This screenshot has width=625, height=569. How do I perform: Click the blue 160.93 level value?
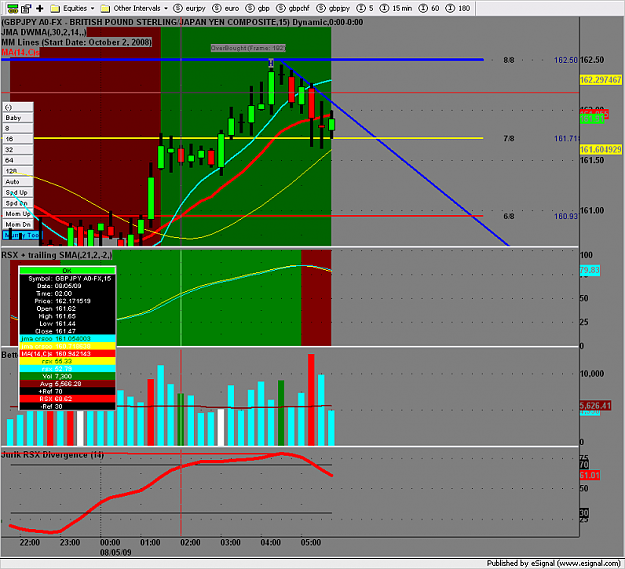coord(566,216)
